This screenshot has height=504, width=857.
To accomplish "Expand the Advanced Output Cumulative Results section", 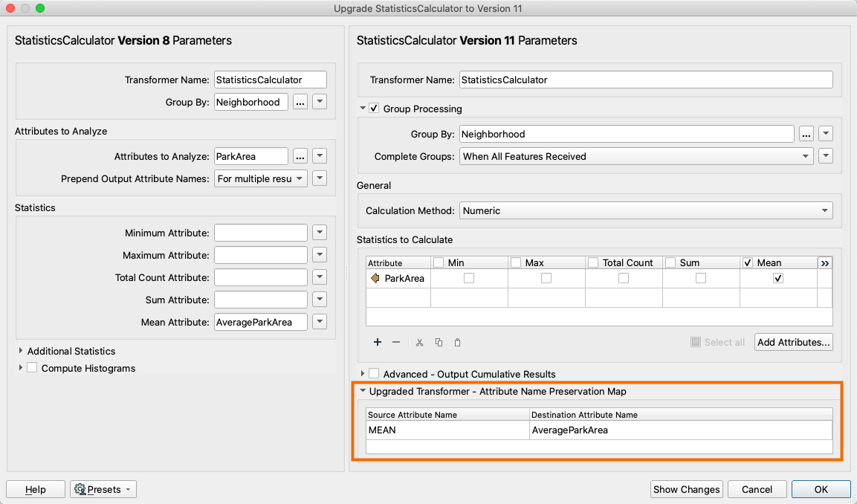I will [363, 373].
